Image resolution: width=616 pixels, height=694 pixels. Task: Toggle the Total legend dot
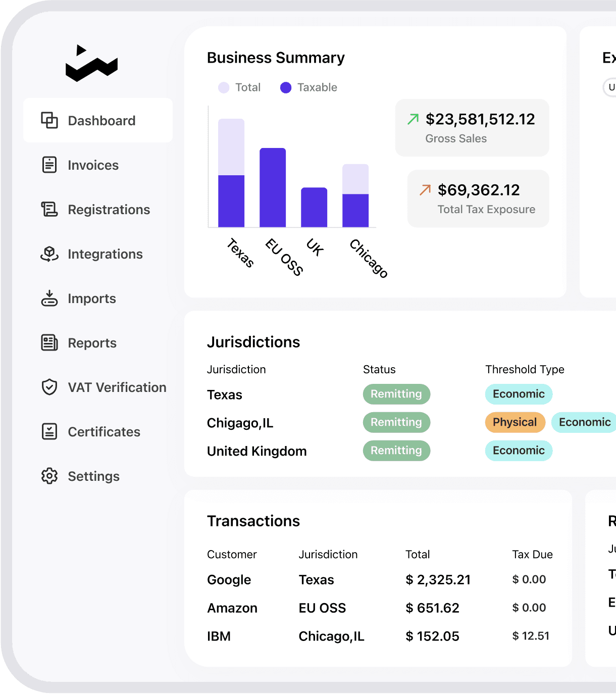coord(224,87)
